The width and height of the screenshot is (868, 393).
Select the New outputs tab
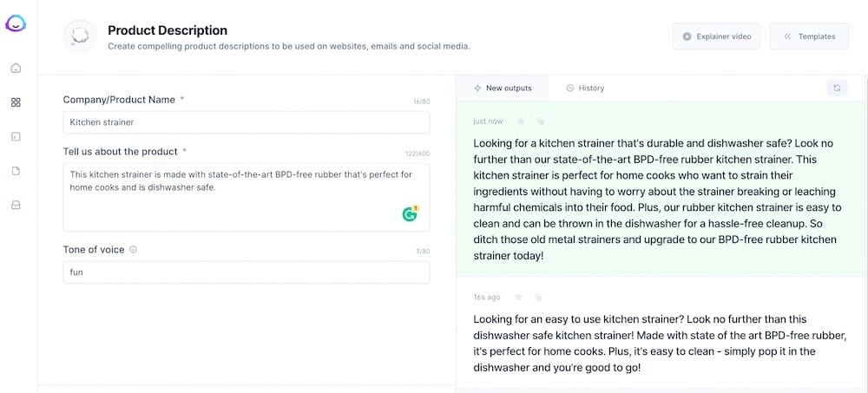click(x=502, y=88)
